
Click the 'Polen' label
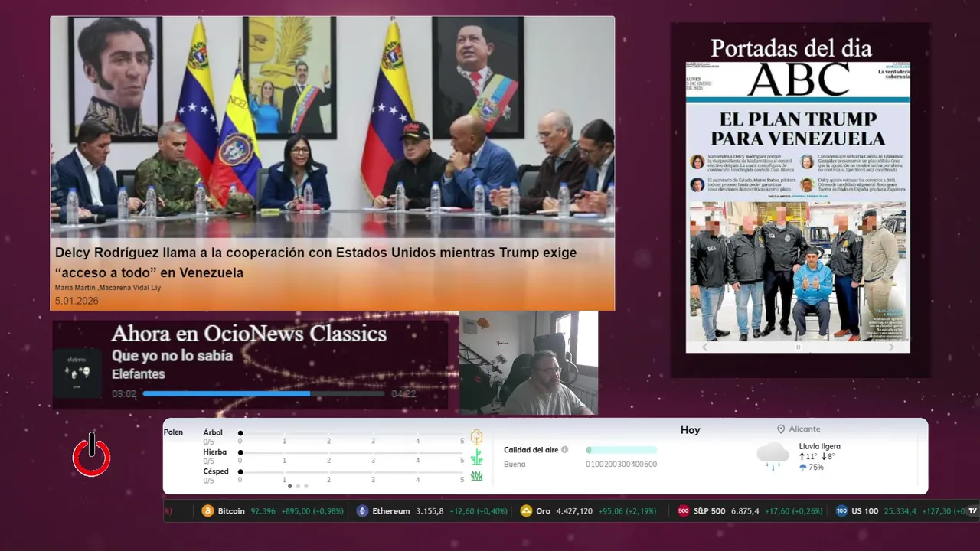[173, 432]
